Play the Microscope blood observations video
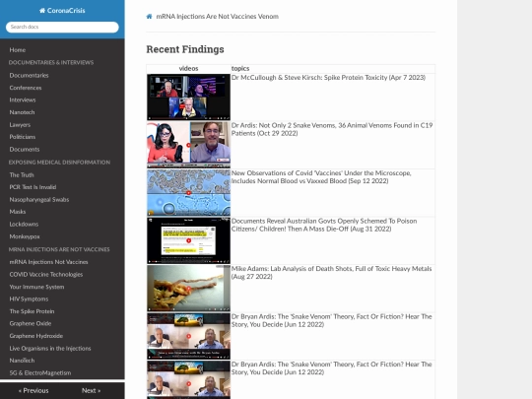This screenshot has width=532, height=399. 188,193
